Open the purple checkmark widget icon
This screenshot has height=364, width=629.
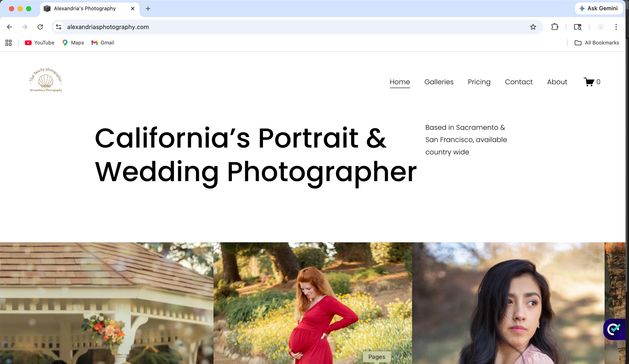pyautogui.click(x=614, y=329)
